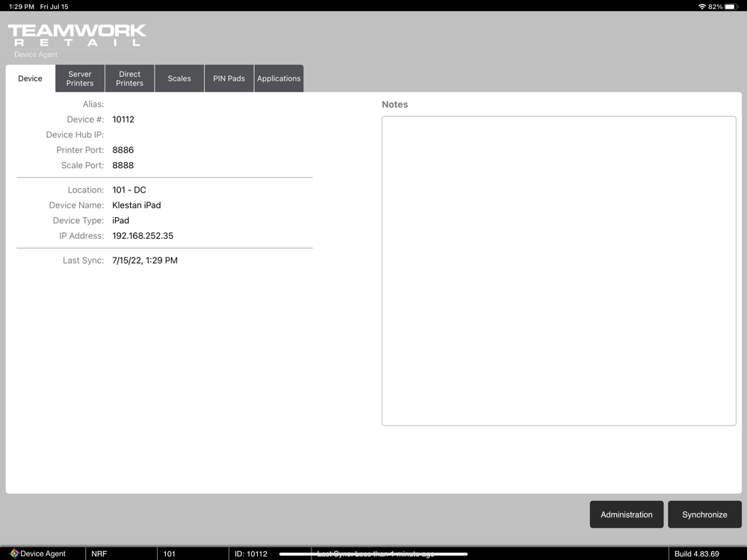This screenshot has height=560, width=747.
Task: Click the Scale Port value 8888
Action: (x=123, y=165)
